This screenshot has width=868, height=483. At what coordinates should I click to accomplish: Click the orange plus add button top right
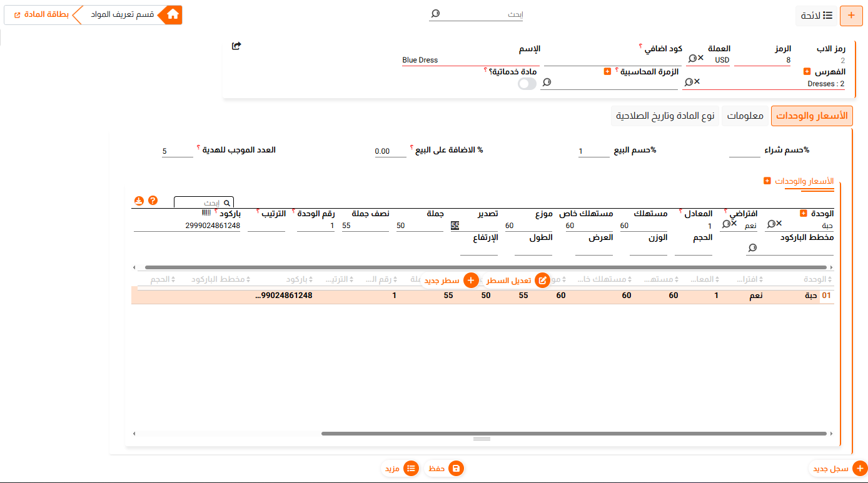coord(850,16)
